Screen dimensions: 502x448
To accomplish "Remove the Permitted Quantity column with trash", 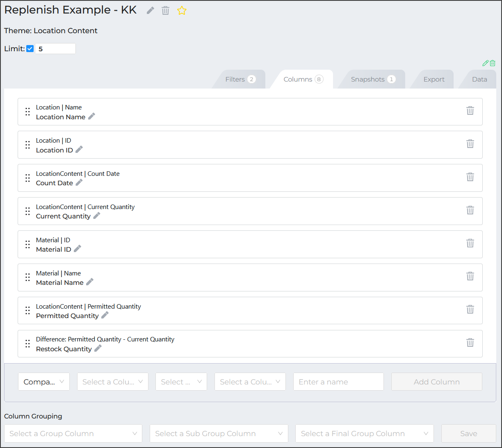I will [x=470, y=309].
